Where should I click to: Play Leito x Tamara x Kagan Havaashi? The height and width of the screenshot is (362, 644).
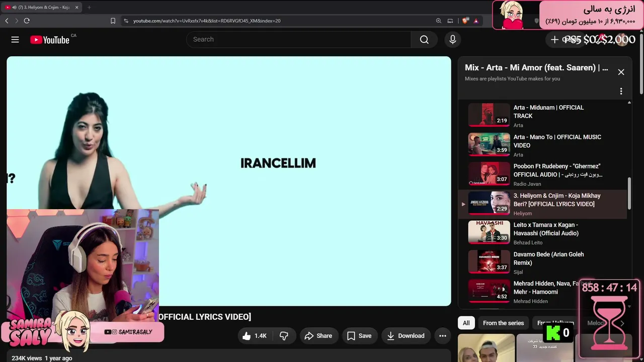[x=543, y=233]
